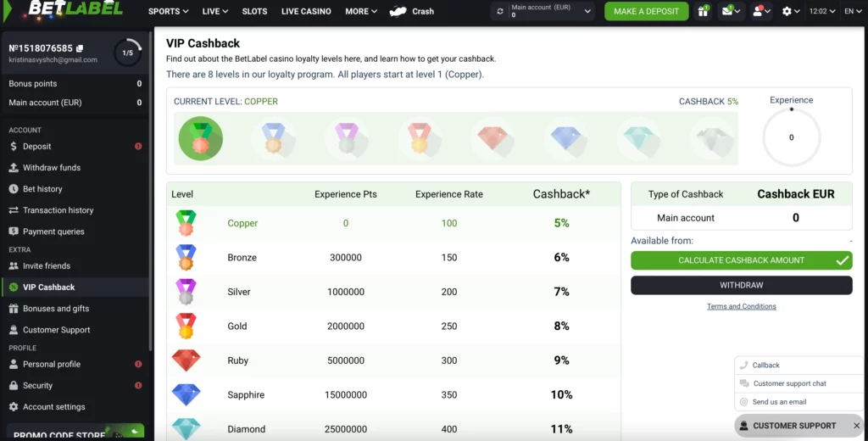The height and width of the screenshot is (441, 868).
Task: Click the Sapphire gem in the level progress bar
Action: point(566,138)
